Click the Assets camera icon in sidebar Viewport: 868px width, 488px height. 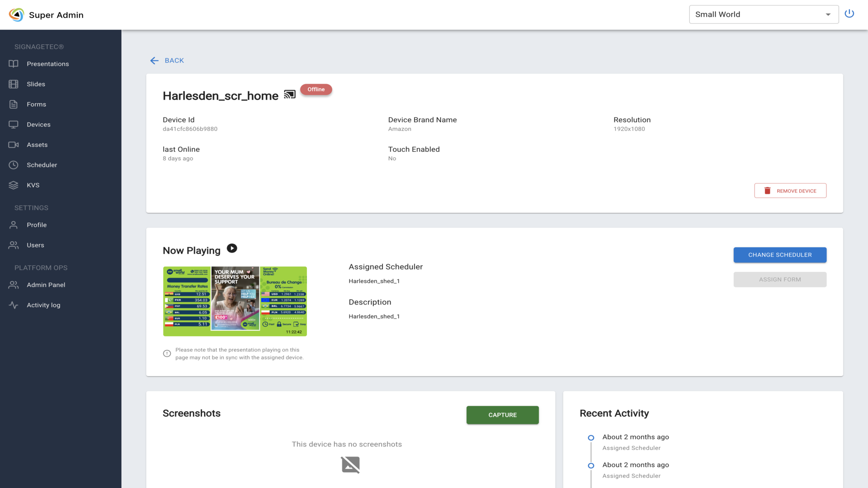click(x=14, y=145)
